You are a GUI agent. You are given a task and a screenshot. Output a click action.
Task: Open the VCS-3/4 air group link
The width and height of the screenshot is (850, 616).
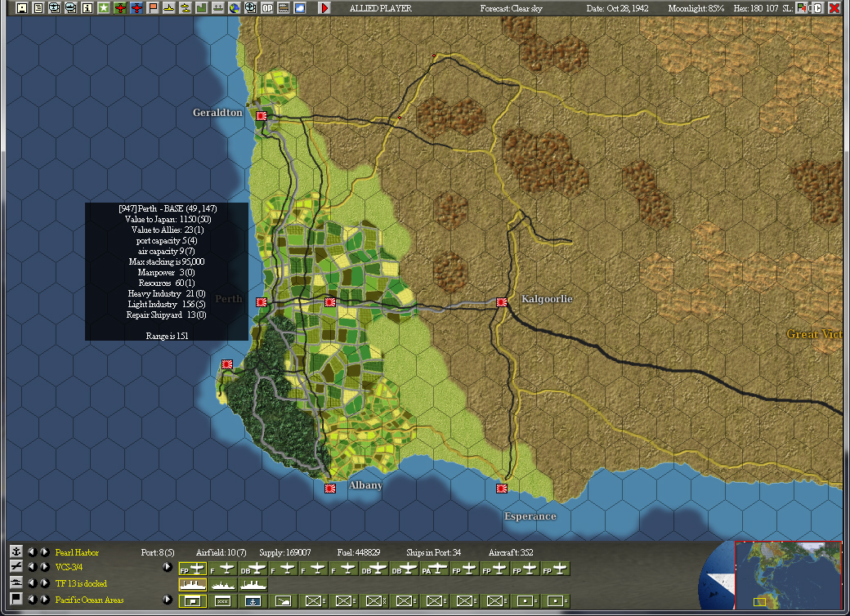[69, 567]
